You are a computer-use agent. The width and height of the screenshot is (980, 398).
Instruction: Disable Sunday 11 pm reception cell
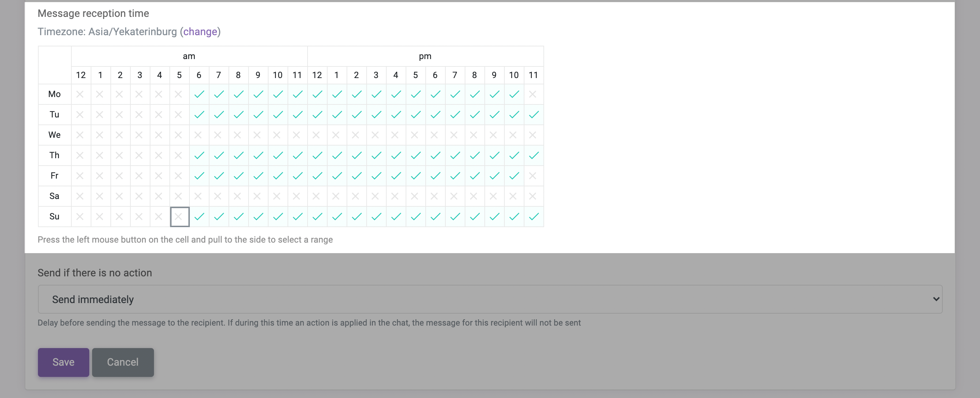tap(533, 217)
